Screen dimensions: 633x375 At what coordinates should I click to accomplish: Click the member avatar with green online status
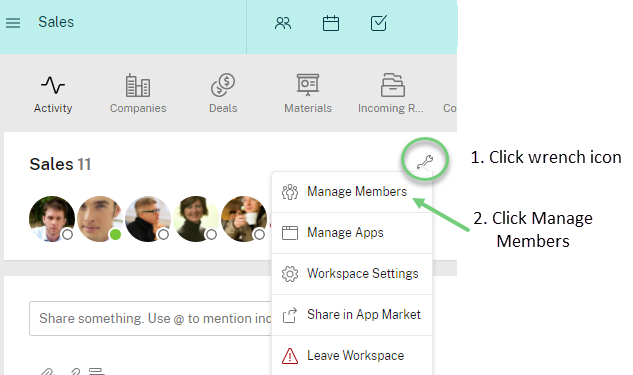point(100,219)
